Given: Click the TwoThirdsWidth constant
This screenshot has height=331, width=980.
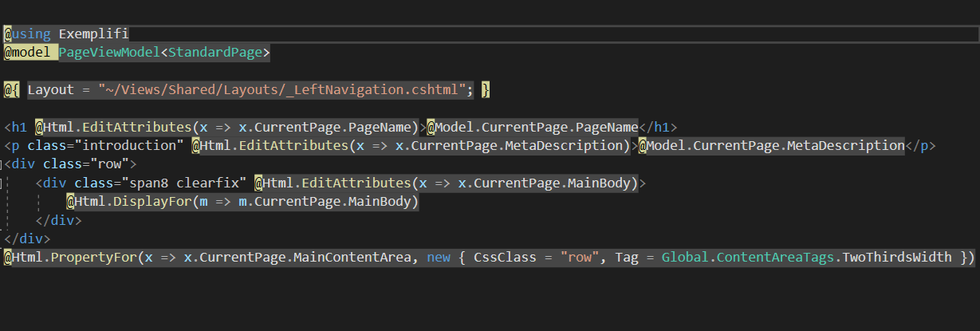Looking at the screenshot, I should click(895, 257).
